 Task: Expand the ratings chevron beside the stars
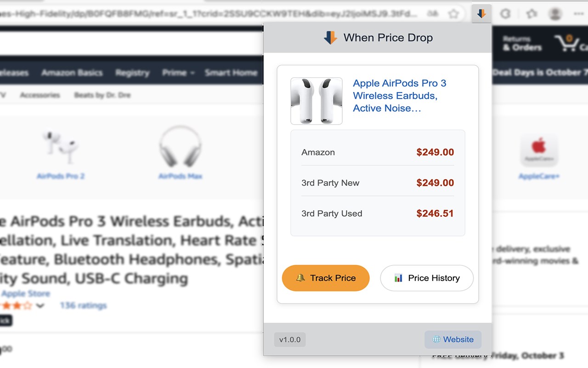40,305
